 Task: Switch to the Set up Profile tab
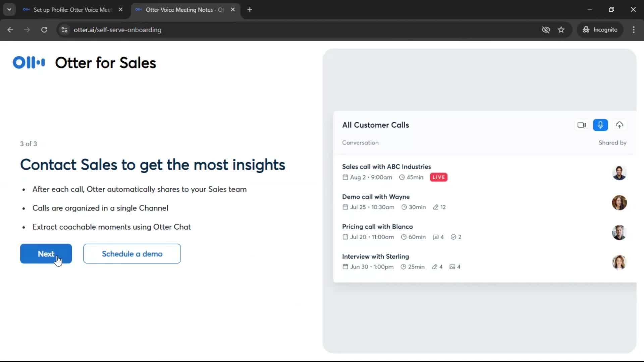pos(72,10)
